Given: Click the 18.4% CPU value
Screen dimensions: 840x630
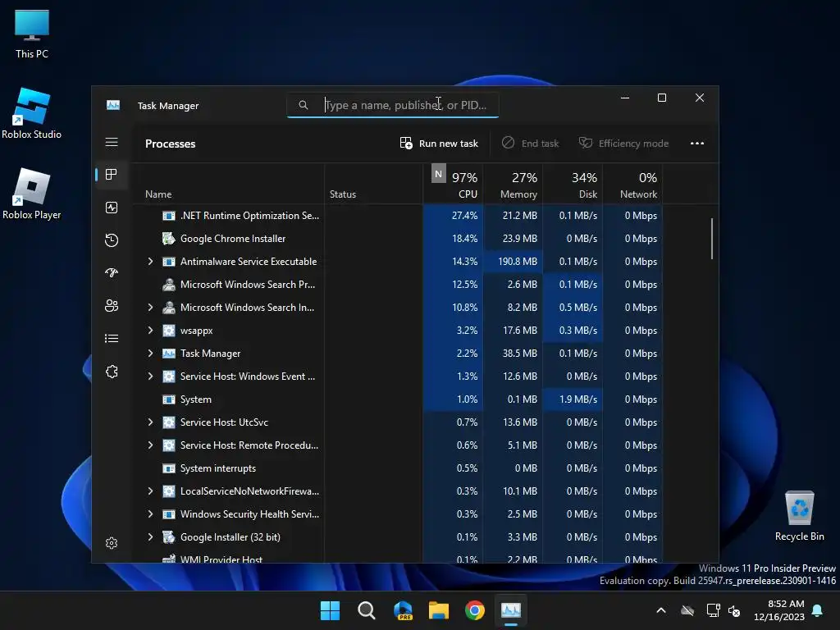Looking at the screenshot, I should pos(464,239).
